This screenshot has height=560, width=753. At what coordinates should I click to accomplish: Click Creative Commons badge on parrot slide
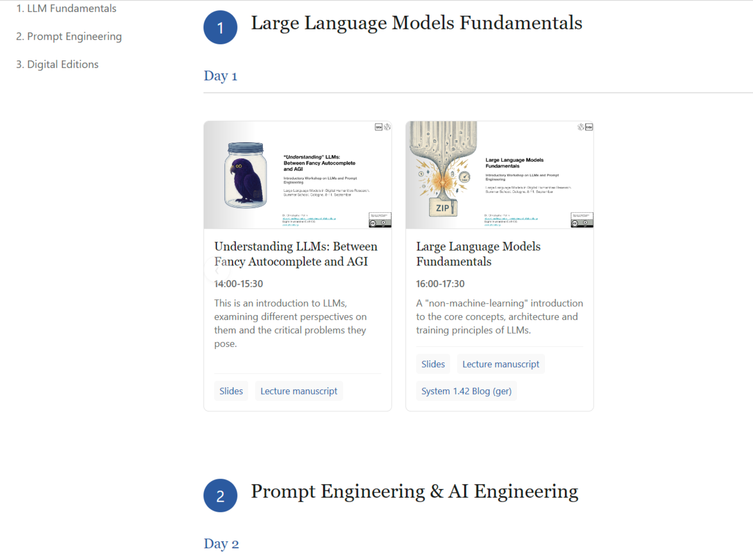(380, 220)
